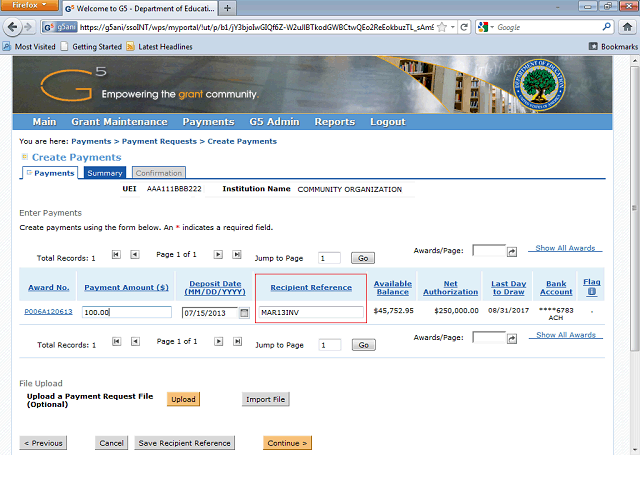Open the Grant Maintenance menu
This screenshot has height=480, width=640.
[119, 122]
